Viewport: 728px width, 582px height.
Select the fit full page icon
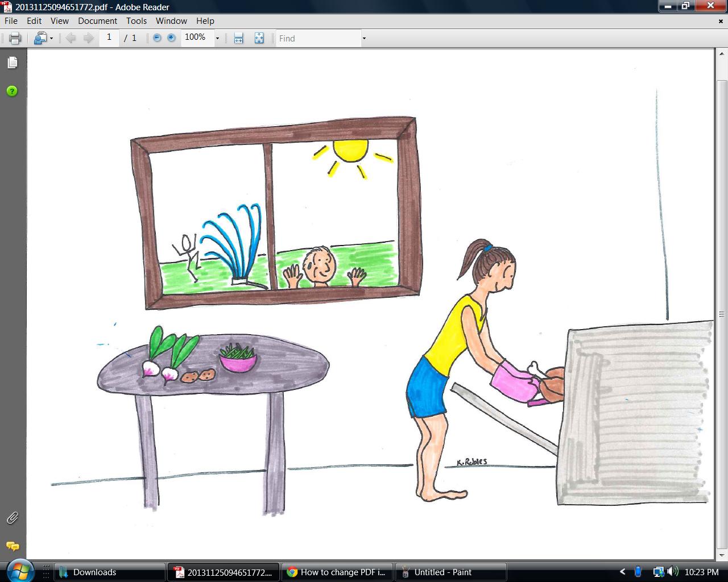pyautogui.click(x=259, y=38)
